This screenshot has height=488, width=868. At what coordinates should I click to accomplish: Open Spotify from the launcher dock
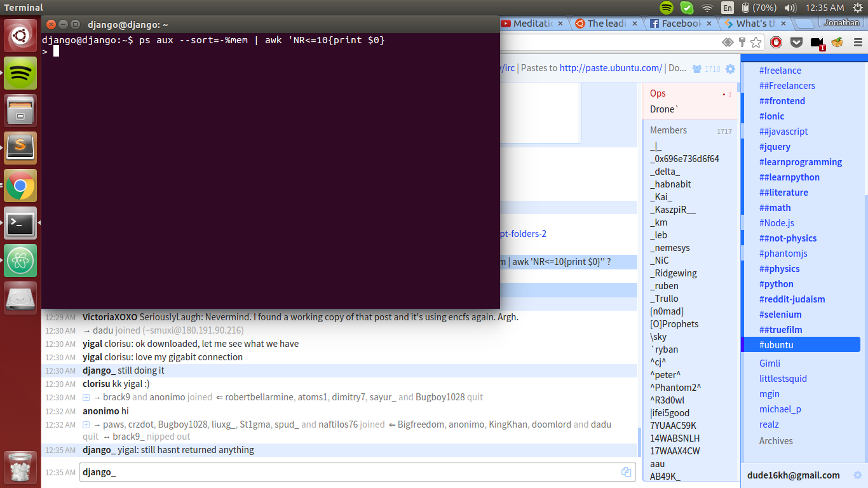coord(20,73)
